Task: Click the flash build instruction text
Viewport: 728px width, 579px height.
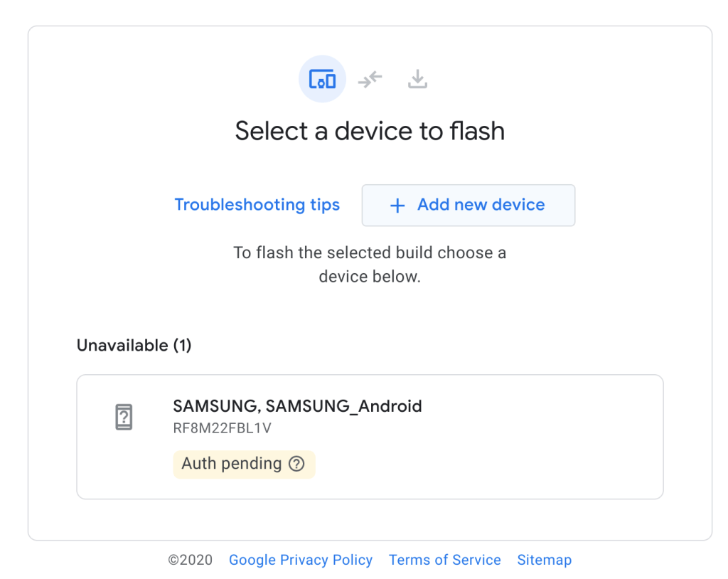Action: tap(370, 264)
